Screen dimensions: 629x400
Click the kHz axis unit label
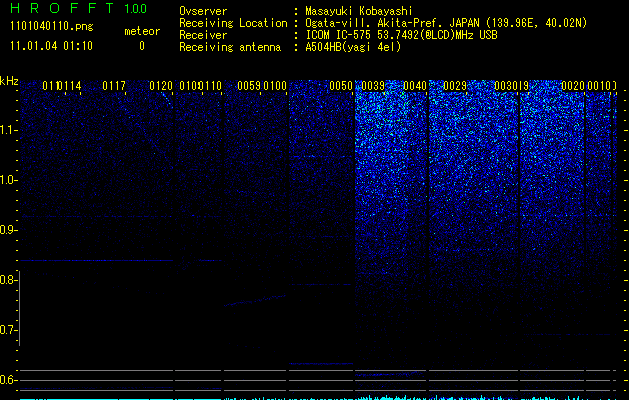click(x=9, y=81)
